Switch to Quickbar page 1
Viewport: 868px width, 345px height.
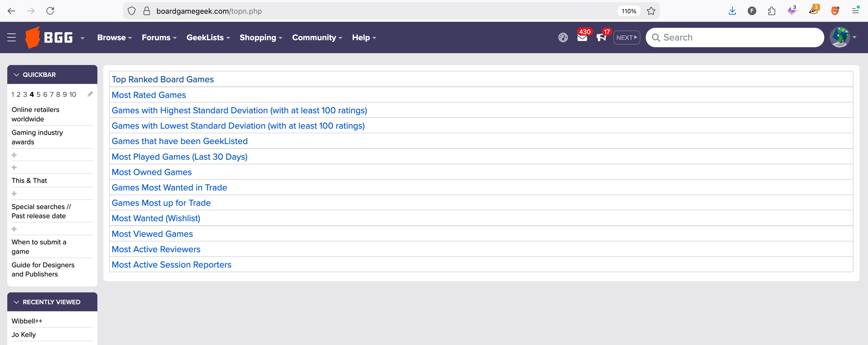pyautogui.click(x=13, y=94)
